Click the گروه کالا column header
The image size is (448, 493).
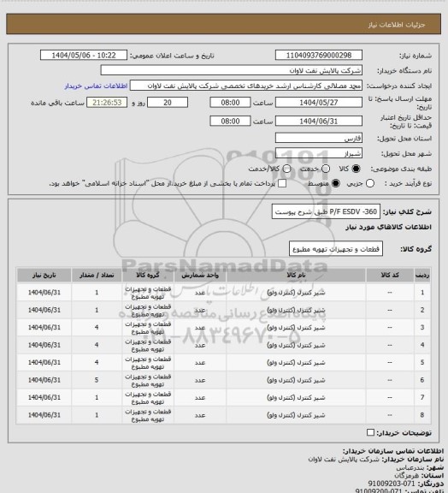point(148,275)
